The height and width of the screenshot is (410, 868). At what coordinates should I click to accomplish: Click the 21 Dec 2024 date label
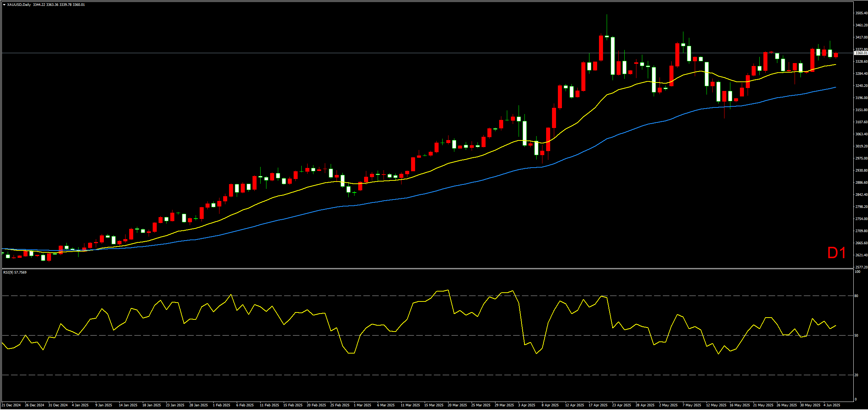11,405
